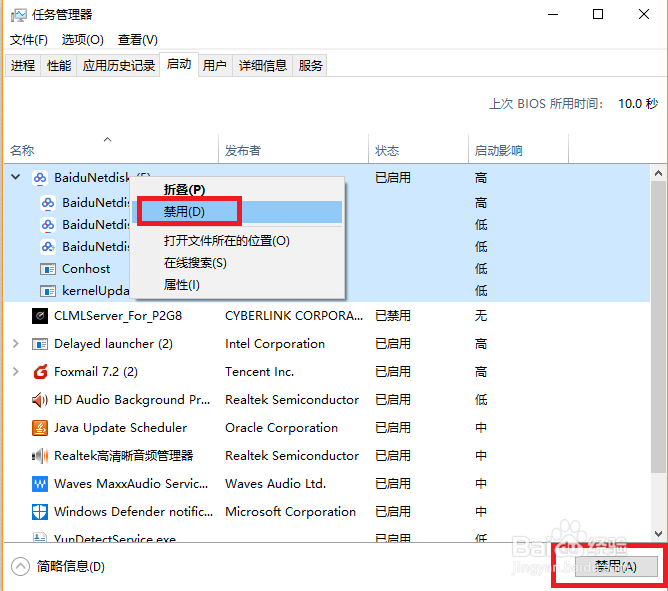Click the Tencent Inc. publisher cell
Image resolution: width=668 pixels, height=591 pixels.
click(x=259, y=372)
